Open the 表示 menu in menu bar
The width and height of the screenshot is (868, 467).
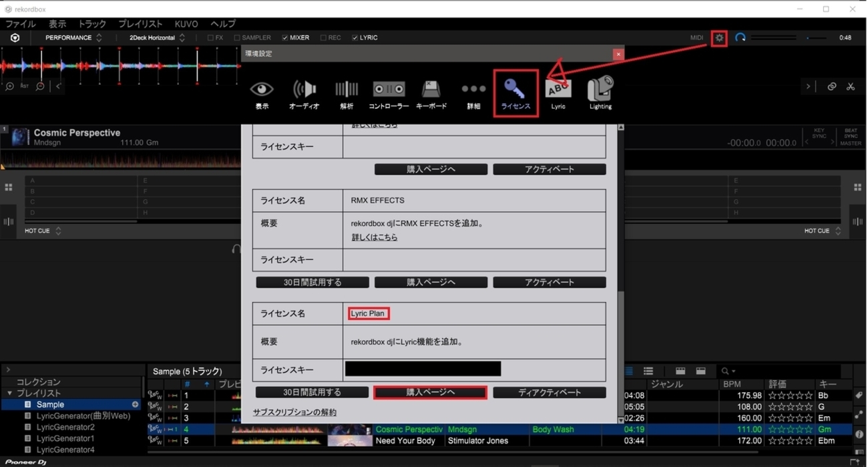tap(57, 23)
